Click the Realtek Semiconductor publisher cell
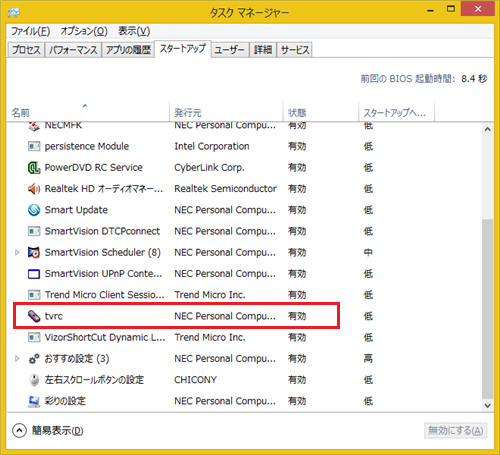500x455 pixels. pyautogui.click(x=225, y=189)
